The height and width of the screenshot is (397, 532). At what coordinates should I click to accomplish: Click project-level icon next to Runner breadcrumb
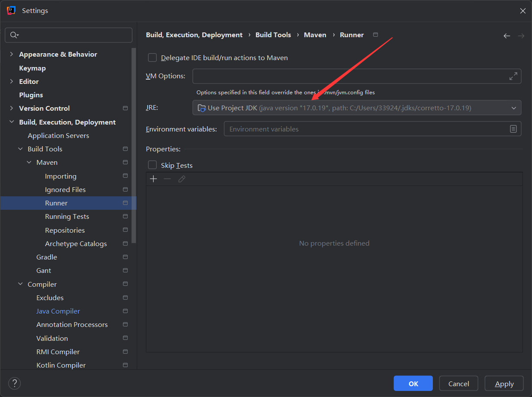click(x=375, y=35)
